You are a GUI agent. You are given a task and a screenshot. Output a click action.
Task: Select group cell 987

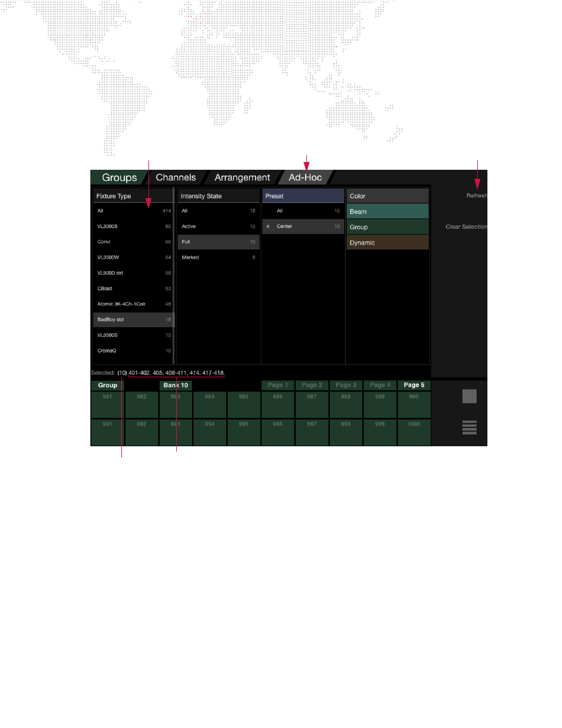click(x=312, y=404)
